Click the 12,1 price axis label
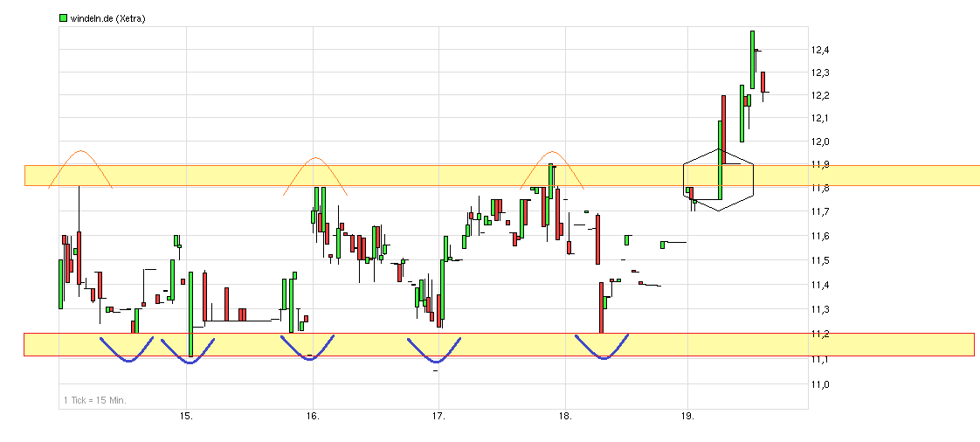The width and height of the screenshot is (980, 442). point(820,118)
